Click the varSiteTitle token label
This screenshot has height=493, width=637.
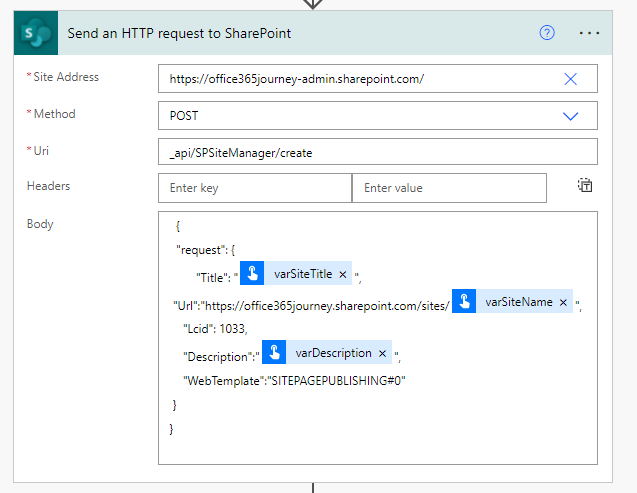pos(303,274)
